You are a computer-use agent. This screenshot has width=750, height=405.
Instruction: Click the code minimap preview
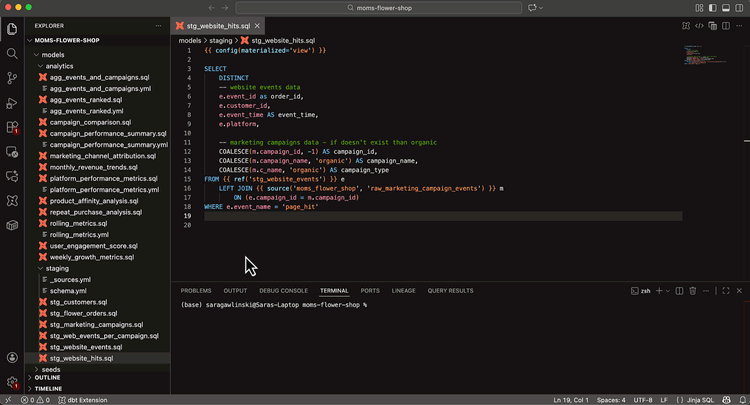pyautogui.click(x=699, y=55)
